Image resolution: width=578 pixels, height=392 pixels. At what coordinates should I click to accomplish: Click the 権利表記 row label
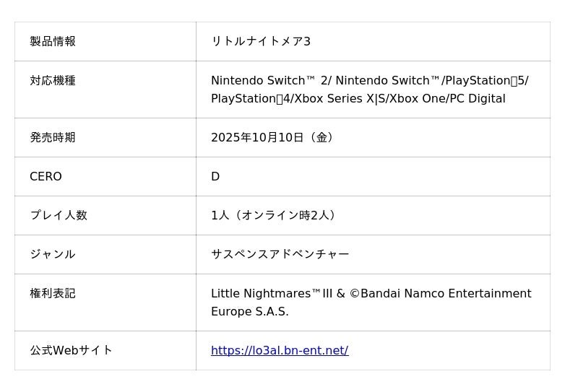click(53, 294)
